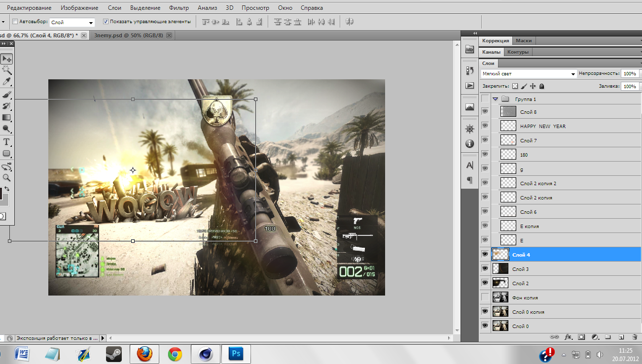Swap foreground and background colors
Image resolution: width=642 pixels, height=364 pixels.
click(x=7, y=189)
